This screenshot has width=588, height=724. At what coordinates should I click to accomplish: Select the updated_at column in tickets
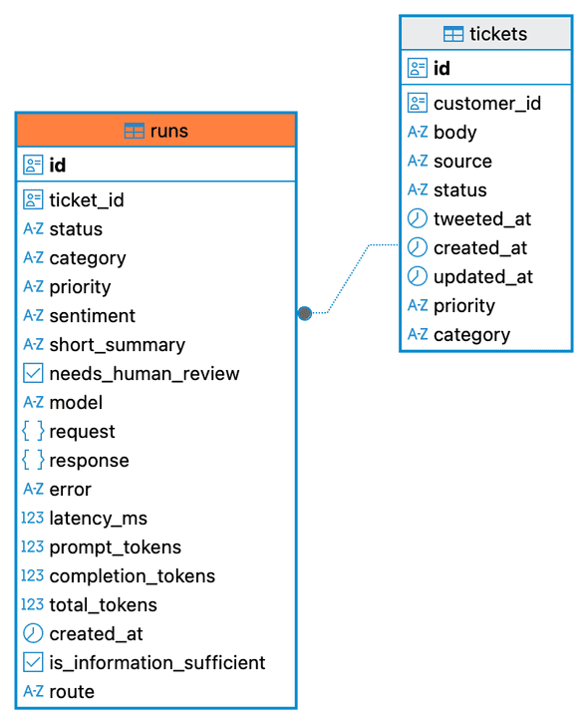click(x=486, y=276)
